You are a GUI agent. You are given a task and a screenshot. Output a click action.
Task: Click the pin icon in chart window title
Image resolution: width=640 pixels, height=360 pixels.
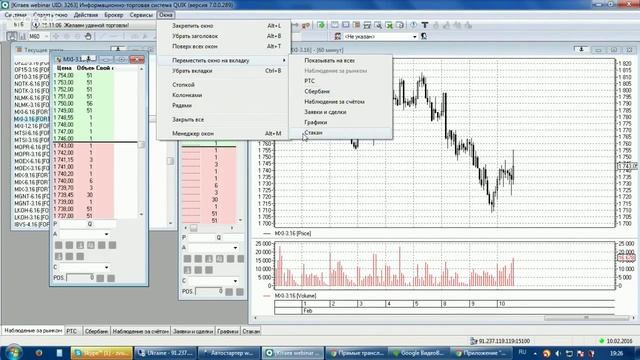[581, 50]
